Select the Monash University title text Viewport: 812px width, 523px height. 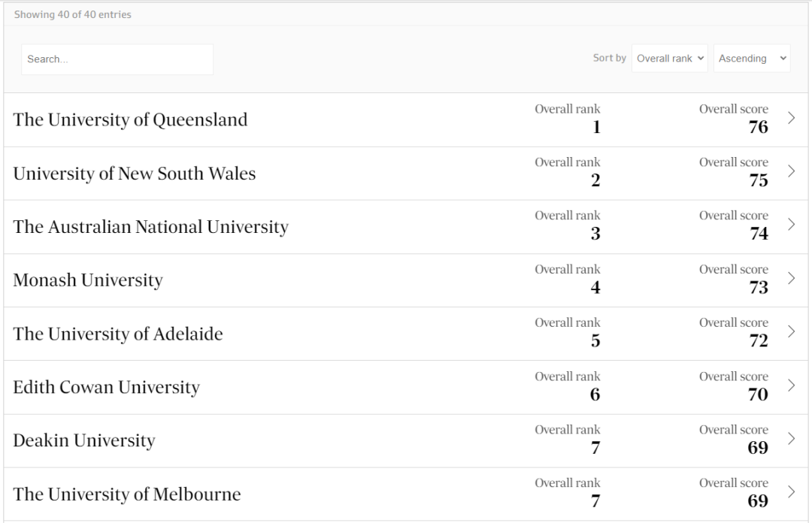[x=88, y=280]
